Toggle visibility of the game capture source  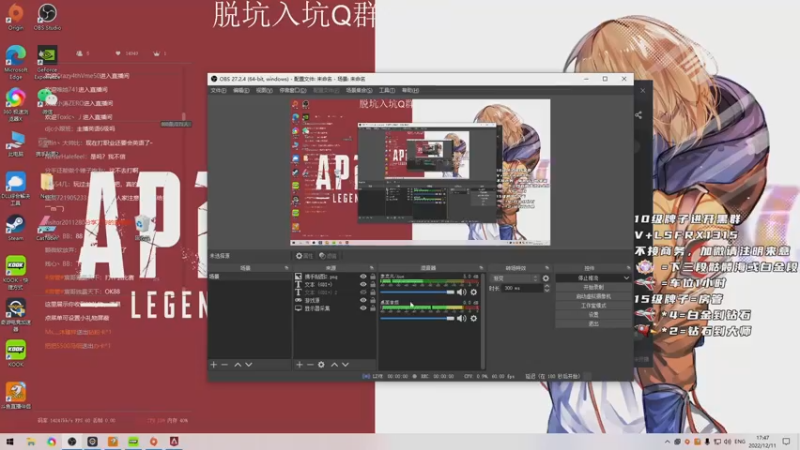pos(363,301)
